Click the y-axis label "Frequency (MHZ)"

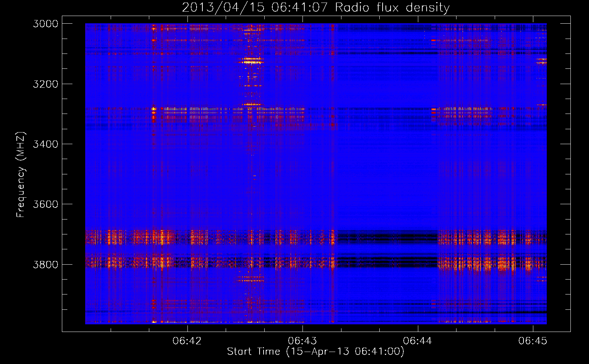(21, 175)
